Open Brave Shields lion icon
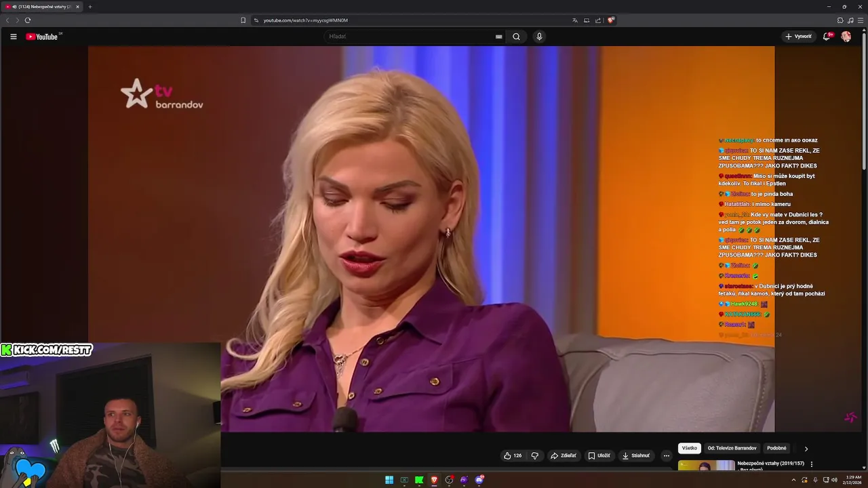The height and width of the screenshot is (488, 868). [610, 20]
